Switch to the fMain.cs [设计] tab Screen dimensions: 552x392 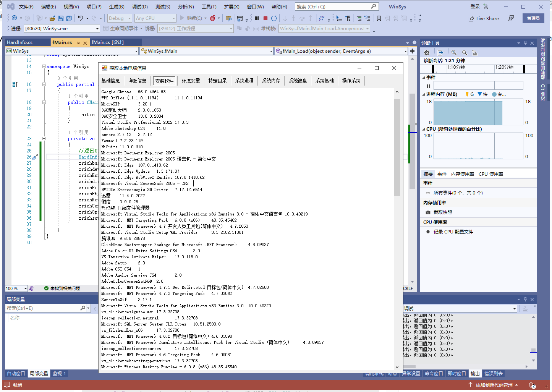click(108, 42)
